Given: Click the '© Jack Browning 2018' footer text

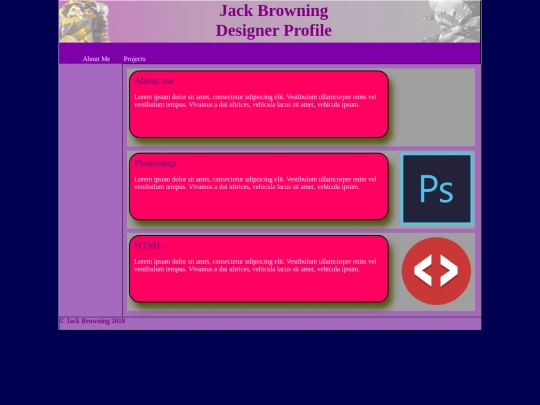Looking at the screenshot, I should pos(93,321).
